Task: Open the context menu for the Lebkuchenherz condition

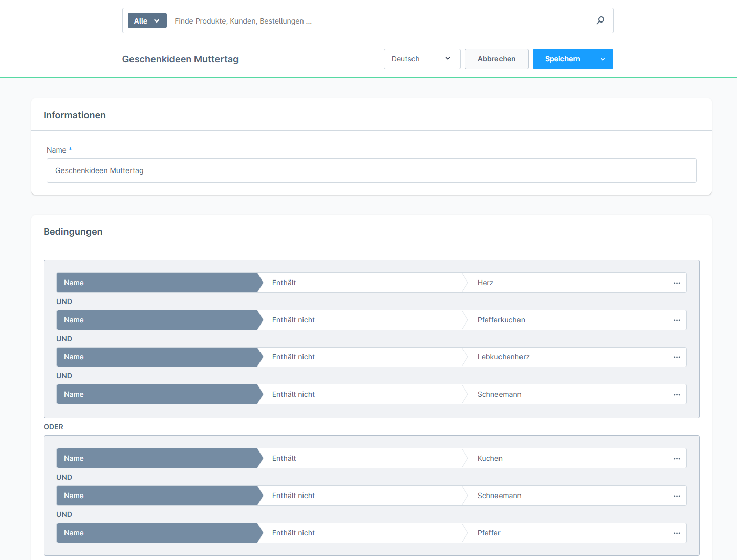Action: (676, 357)
